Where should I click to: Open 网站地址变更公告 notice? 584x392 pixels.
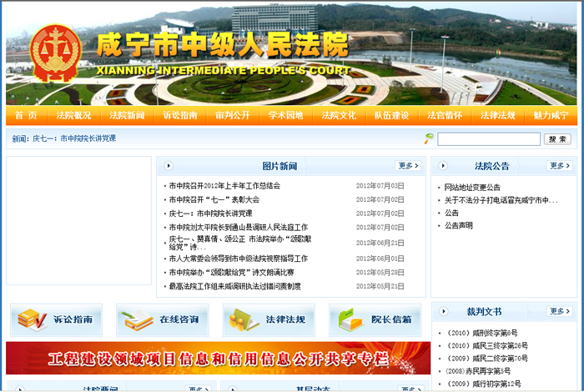pos(472,188)
